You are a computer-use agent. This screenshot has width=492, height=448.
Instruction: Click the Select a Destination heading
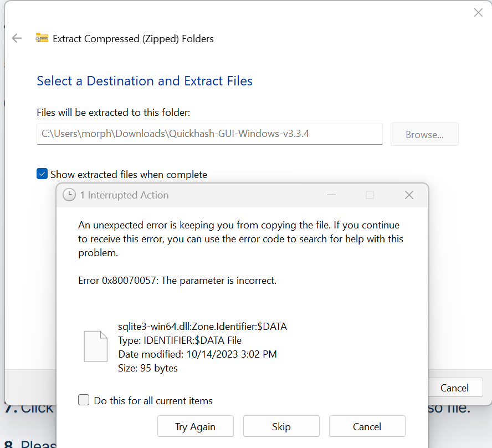coord(145,81)
